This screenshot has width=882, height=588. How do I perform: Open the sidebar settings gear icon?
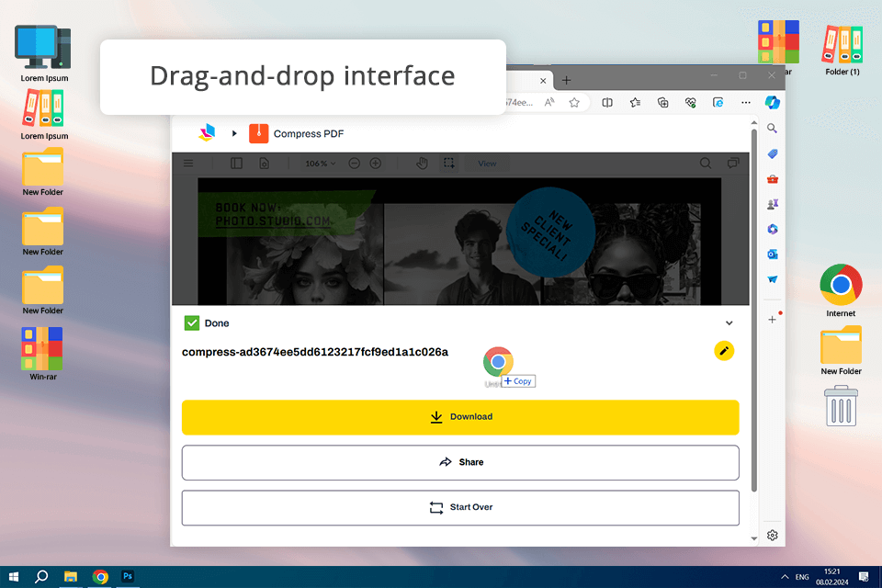(773, 535)
